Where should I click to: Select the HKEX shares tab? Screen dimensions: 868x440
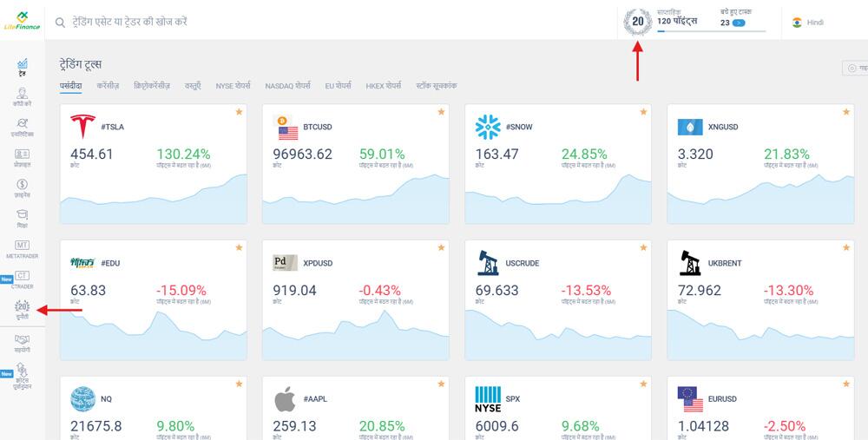tap(384, 86)
